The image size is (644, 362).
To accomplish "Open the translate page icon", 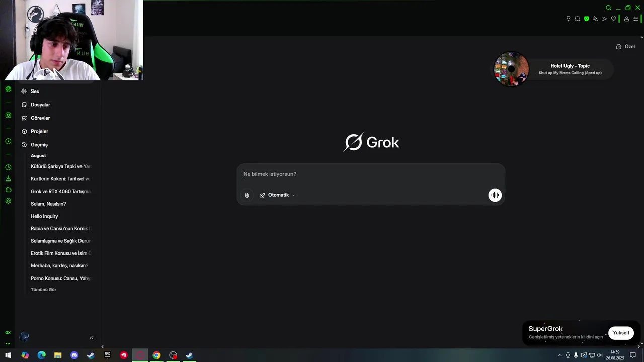I will 595,19.
